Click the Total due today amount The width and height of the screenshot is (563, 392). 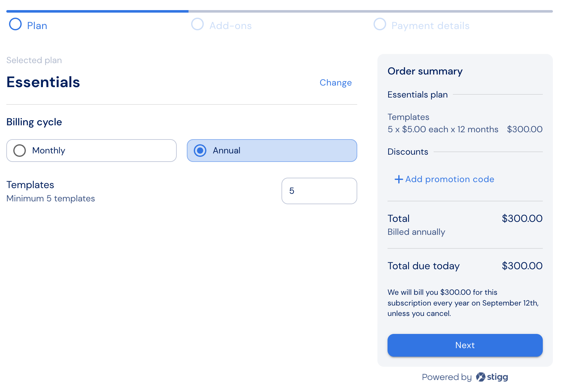522,266
